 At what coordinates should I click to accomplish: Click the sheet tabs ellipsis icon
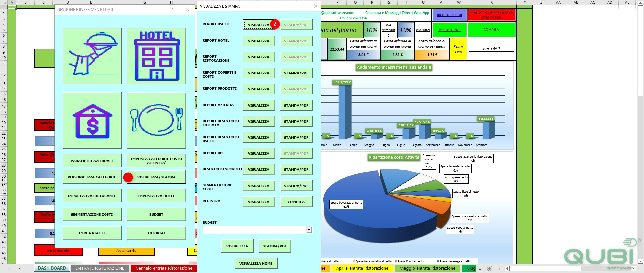click(481, 268)
